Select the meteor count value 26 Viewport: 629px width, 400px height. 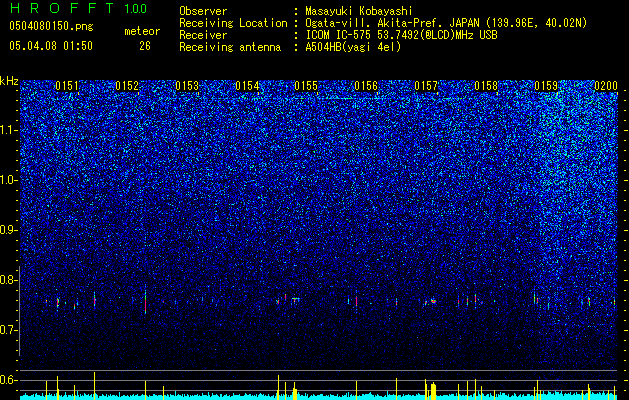(145, 46)
